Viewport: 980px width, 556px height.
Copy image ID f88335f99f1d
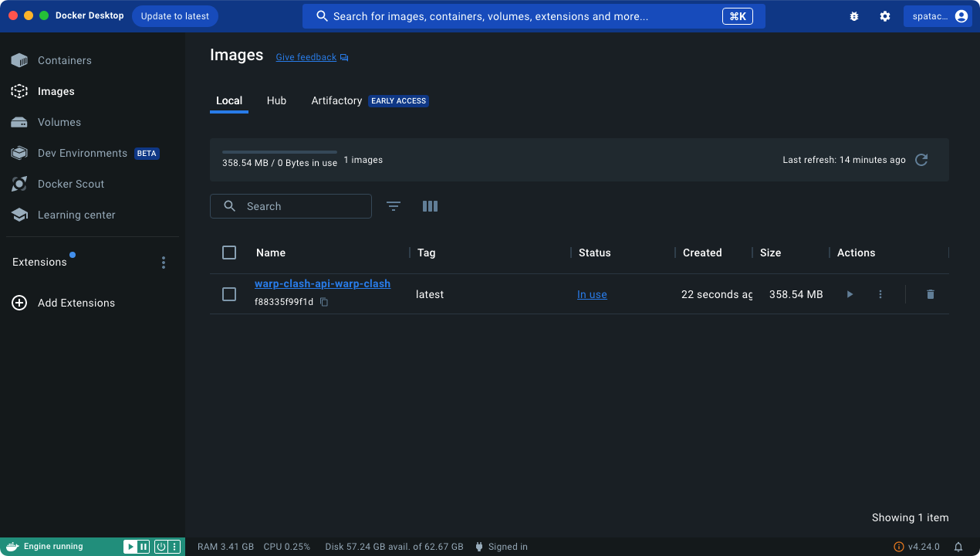(x=324, y=302)
